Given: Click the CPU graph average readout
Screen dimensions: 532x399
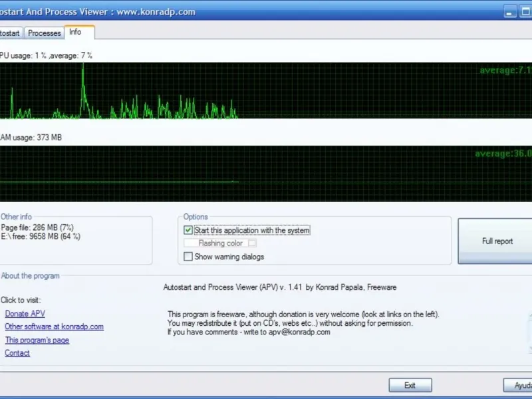Looking at the screenshot, I should (x=505, y=70).
